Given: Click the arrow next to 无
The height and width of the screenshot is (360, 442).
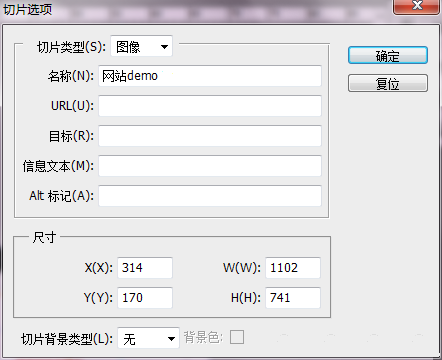Looking at the screenshot, I should click(x=171, y=339).
